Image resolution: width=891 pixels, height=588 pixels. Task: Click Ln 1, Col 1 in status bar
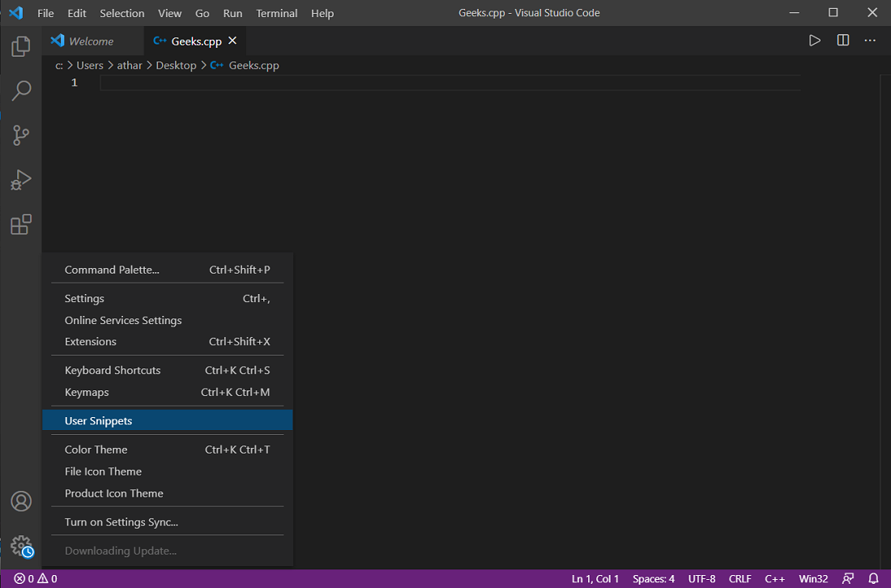pos(595,578)
